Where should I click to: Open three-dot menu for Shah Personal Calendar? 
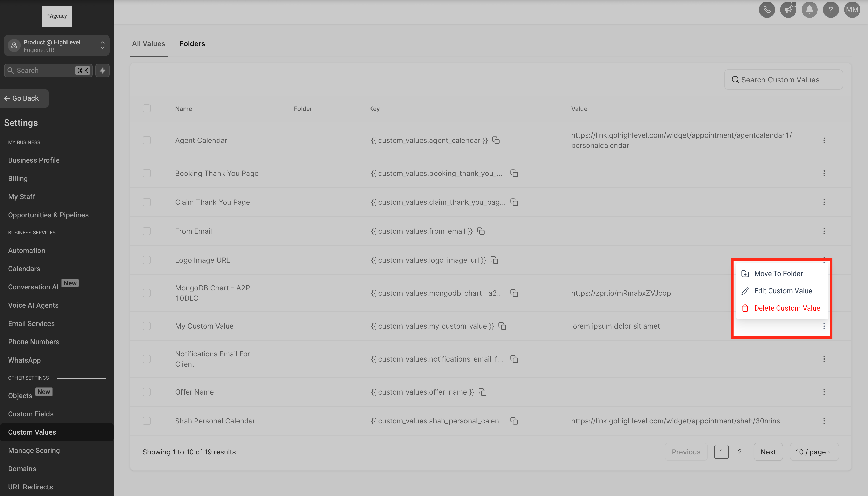pos(824,421)
